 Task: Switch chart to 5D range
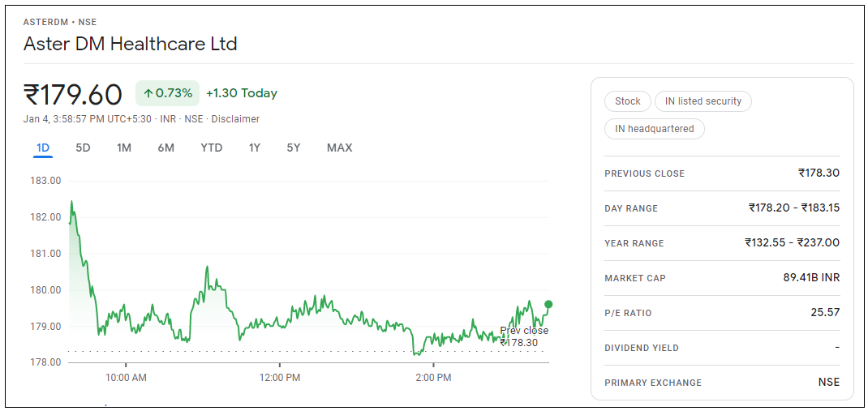click(x=83, y=148)
